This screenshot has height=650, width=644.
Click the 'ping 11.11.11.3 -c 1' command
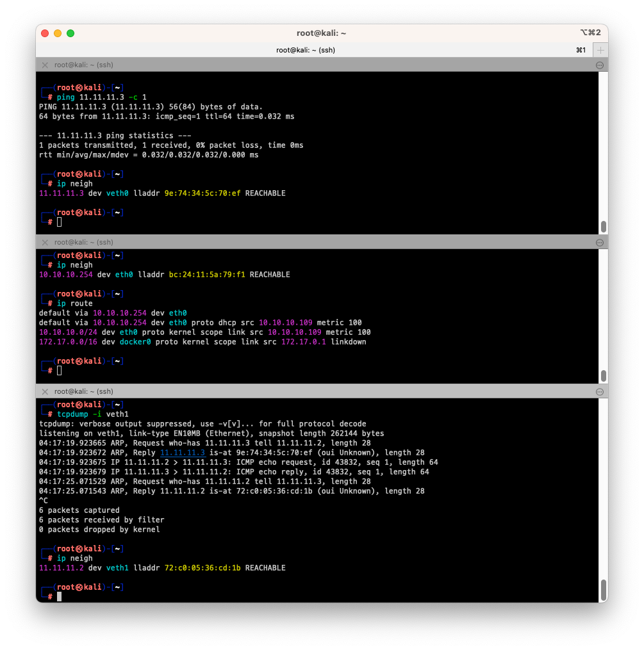[x=102, y=97]
